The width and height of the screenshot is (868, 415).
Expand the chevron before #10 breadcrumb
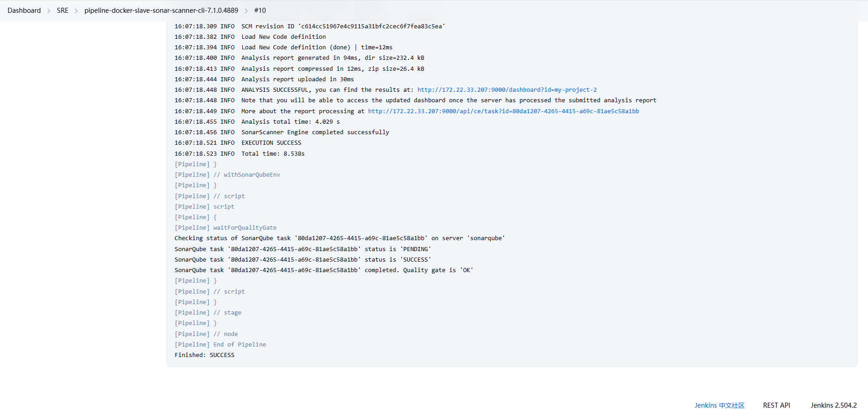[x=246, y=11]
